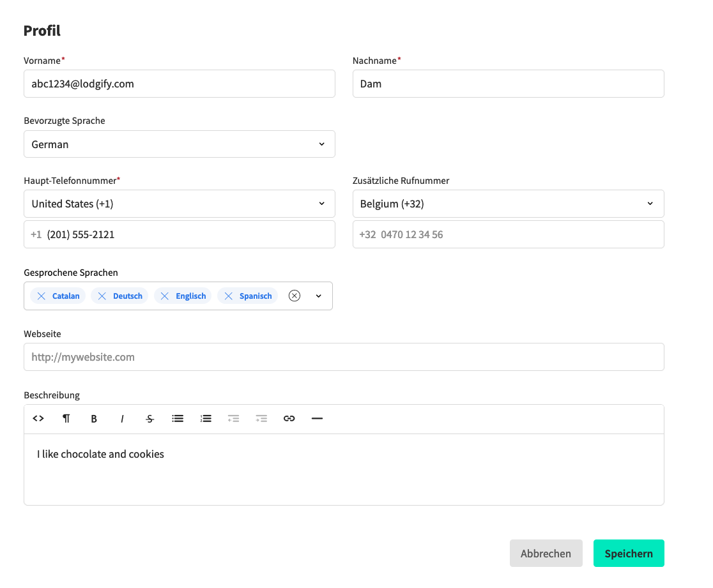Remove the Spanisch language tag

click(x=229, y=296)
